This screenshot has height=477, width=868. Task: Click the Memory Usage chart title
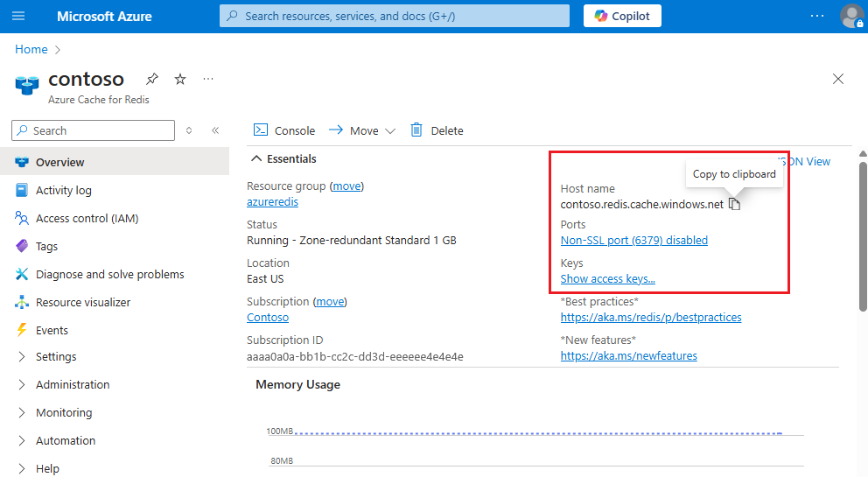tap(297, 384)
